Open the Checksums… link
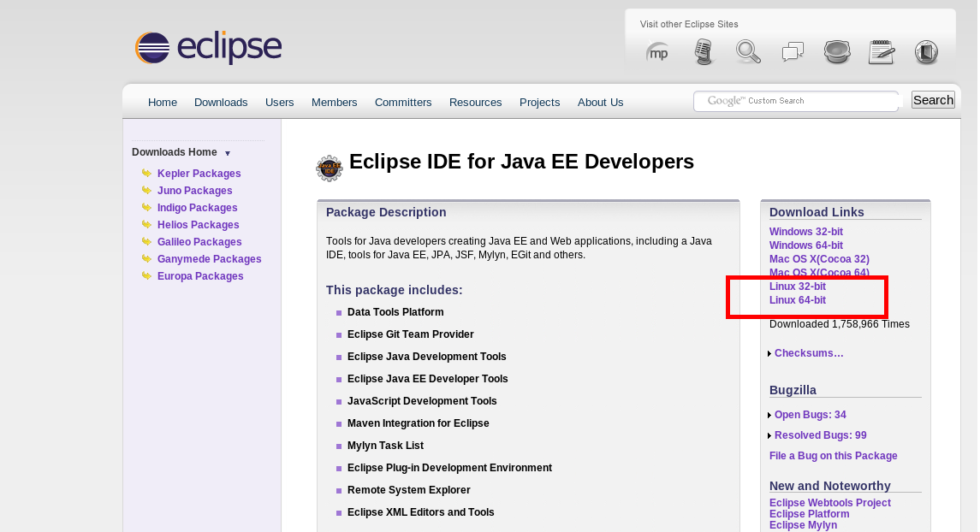Viewport: 980px width, 532px height. (x=809, y=353)
